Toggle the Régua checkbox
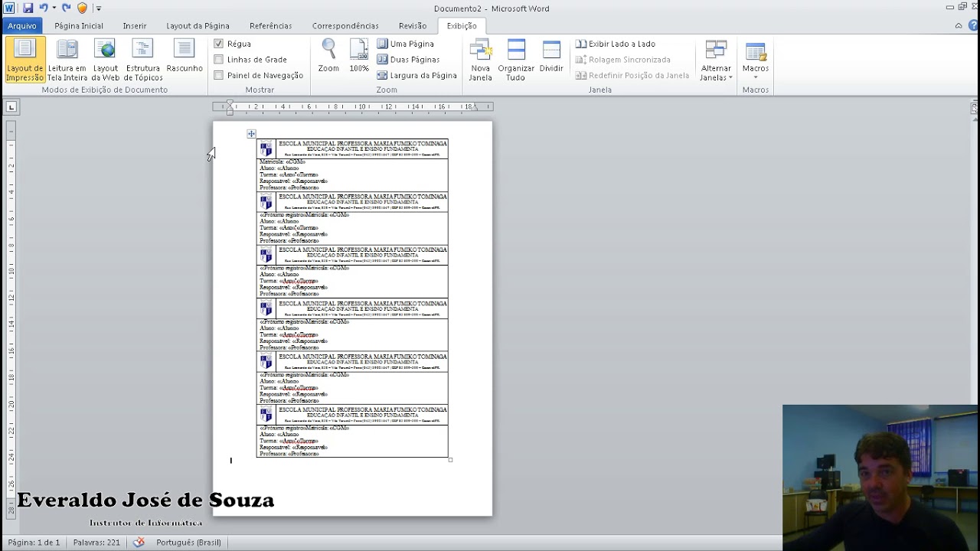This screenshot has width=980, height=551. point(218,44)
